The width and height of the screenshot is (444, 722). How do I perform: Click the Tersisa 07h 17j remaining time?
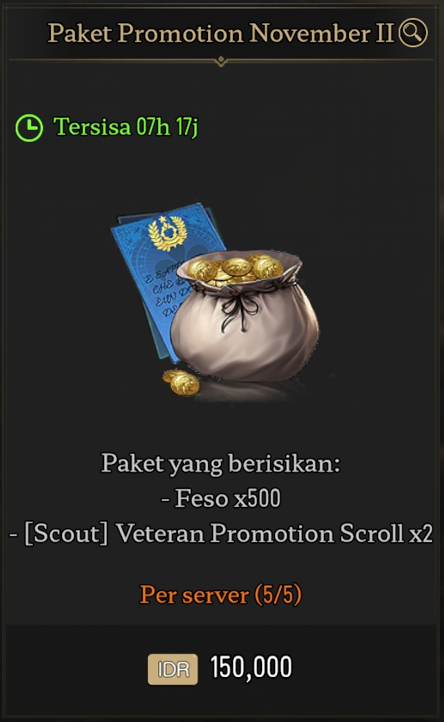(126, 127)
